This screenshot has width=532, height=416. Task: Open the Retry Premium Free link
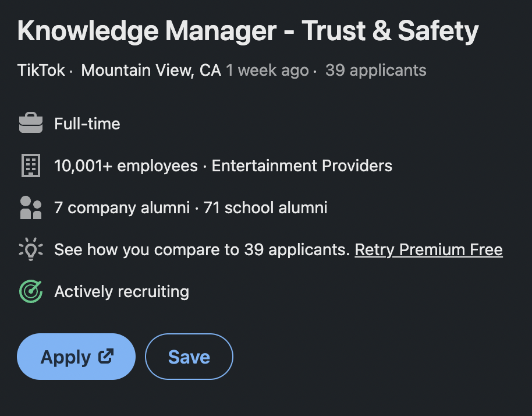(x=428, y=249)
